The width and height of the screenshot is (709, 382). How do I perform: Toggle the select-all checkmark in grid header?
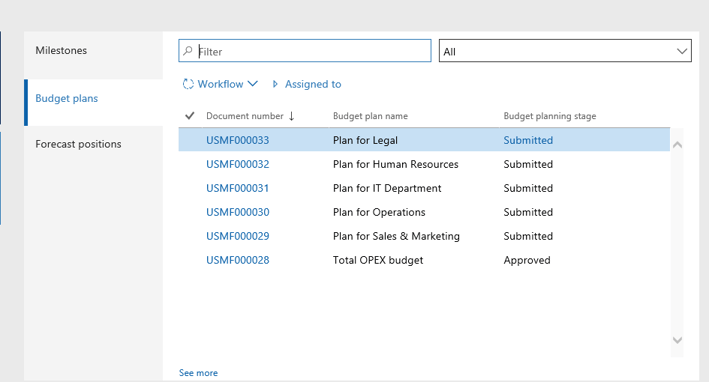click(x=190, y=116)
